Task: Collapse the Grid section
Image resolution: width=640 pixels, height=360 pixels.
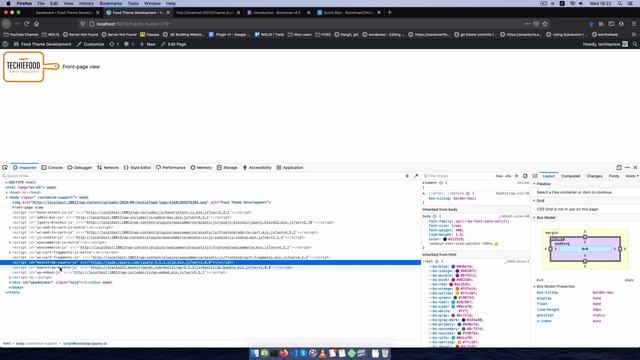Action: [534, 201]
